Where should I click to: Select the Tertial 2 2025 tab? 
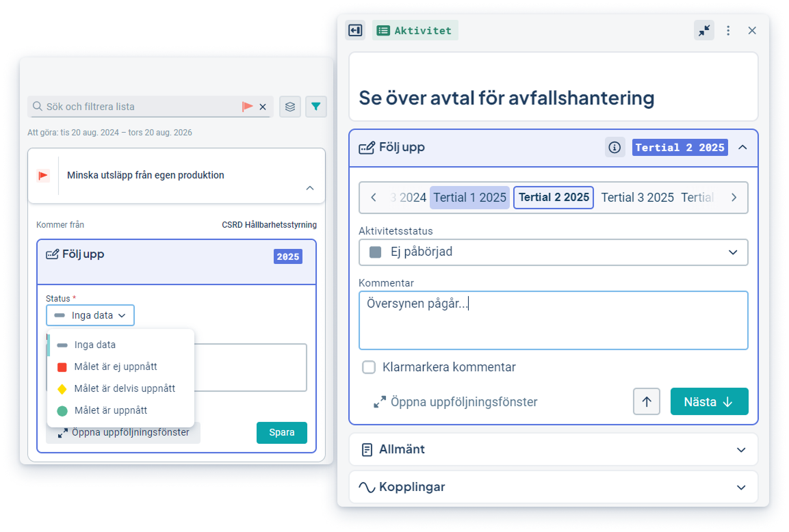tap(554, 198)
